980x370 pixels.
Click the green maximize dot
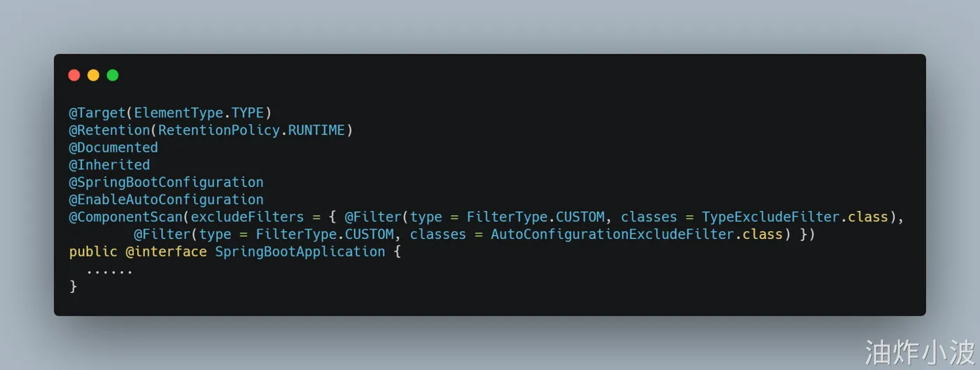pyautogui.click(x=113, y=75)
